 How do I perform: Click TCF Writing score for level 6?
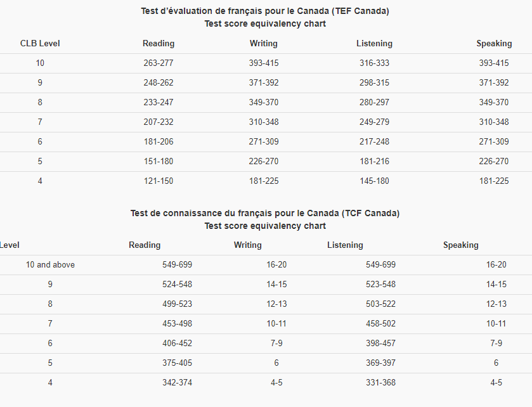(x=276, y=344)
